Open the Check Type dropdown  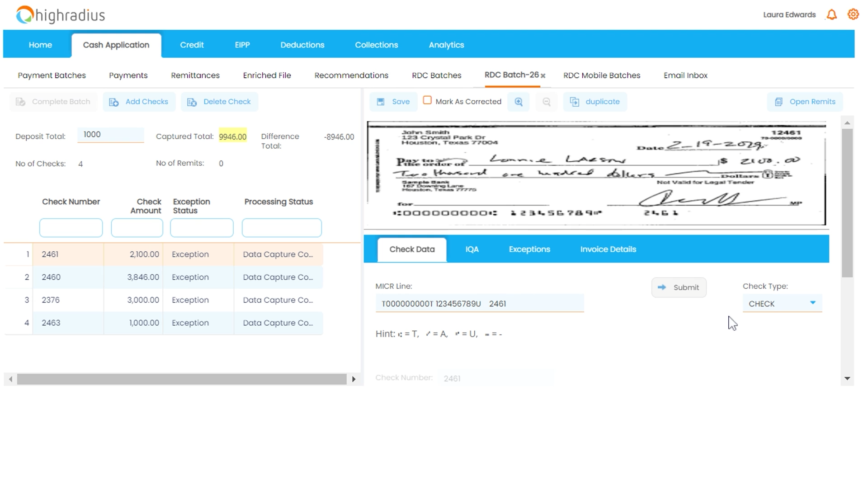coord(813,303)
